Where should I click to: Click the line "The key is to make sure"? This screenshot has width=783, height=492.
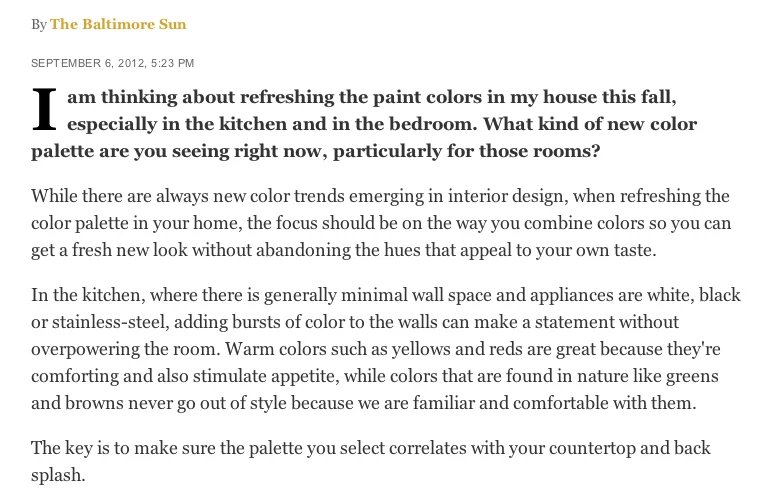click(x=371, y=448)
